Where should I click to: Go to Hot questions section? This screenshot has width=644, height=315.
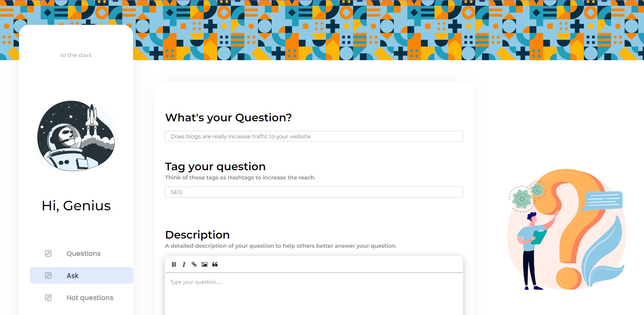point(90,298)
